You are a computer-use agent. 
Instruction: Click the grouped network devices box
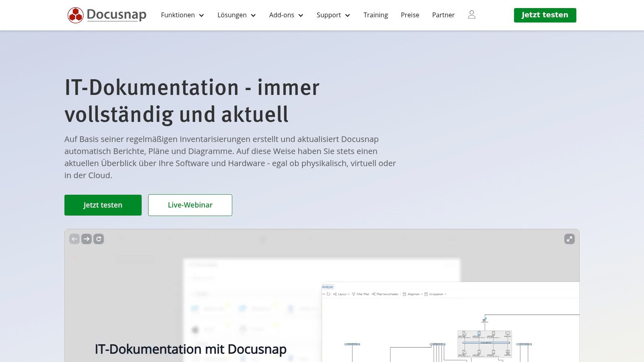click(485, 344)
